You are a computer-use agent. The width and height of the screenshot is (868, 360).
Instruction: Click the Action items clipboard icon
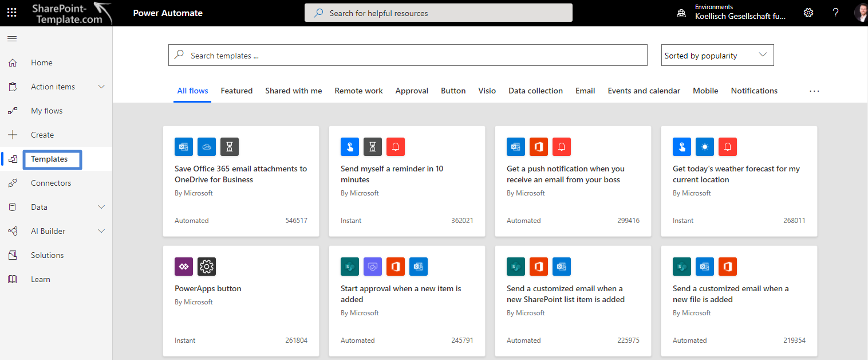(13, 87)
